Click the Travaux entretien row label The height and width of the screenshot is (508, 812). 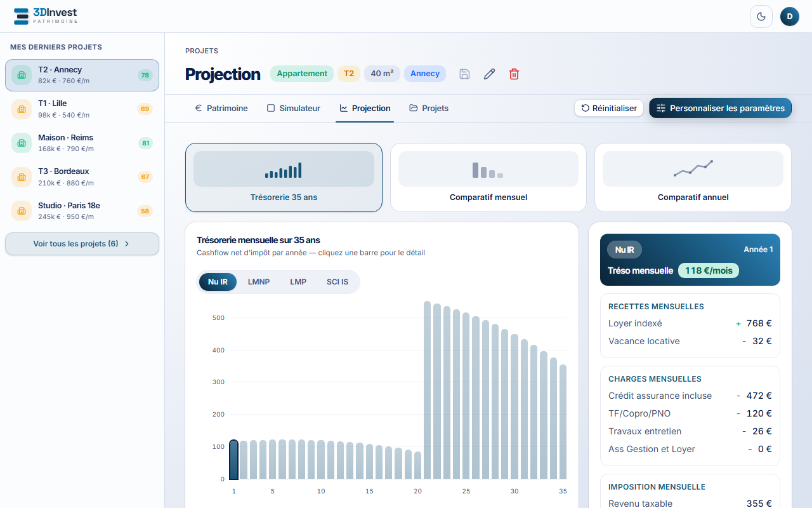(645, 431)
